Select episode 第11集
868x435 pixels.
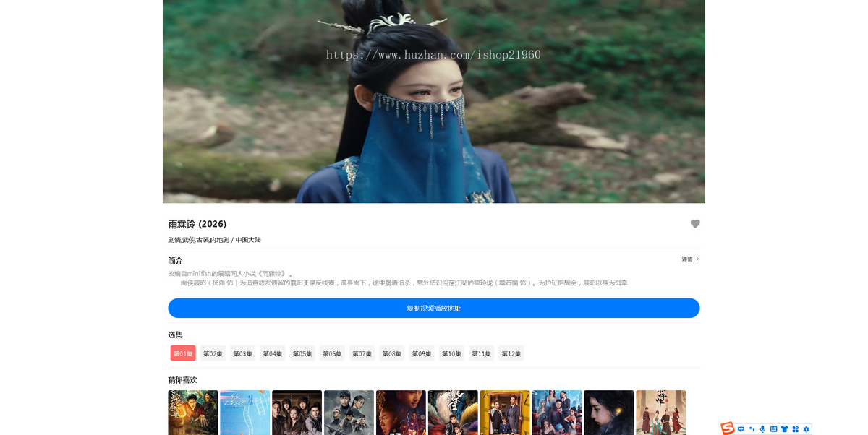coord(482,353)
